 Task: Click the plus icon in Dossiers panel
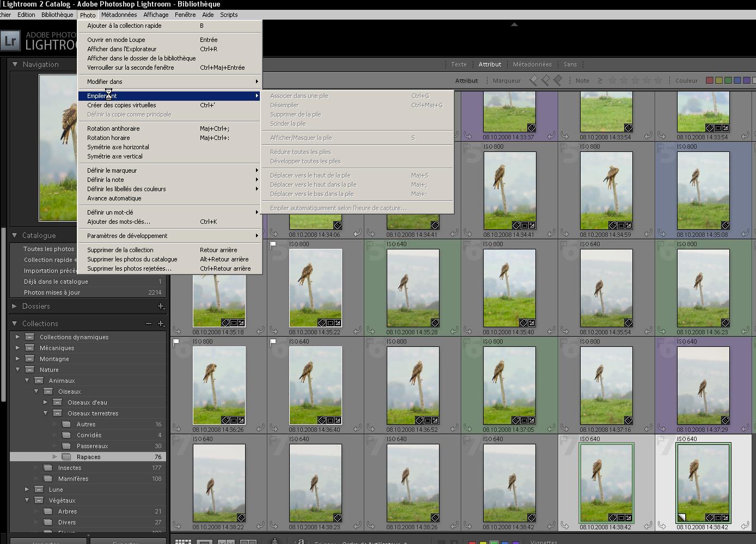(161, 307)
